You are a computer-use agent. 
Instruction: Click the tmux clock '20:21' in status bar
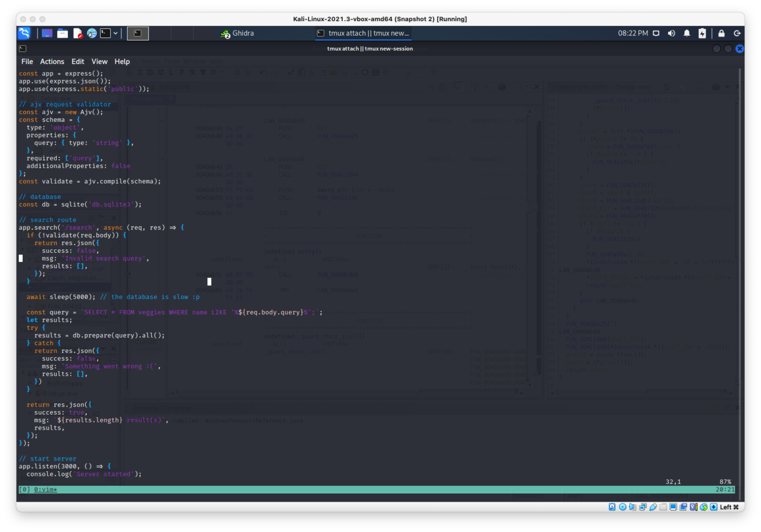click(x=725, y=490)
